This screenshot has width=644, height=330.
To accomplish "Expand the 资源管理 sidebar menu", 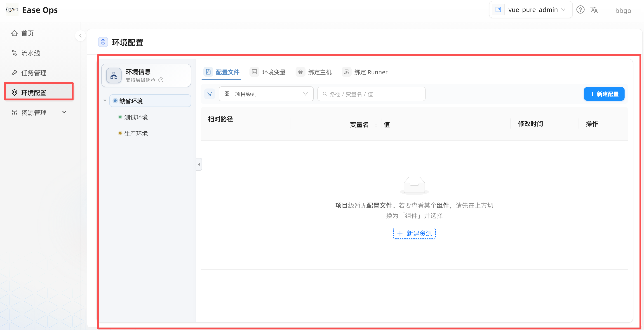I will (x=39, y=112).
